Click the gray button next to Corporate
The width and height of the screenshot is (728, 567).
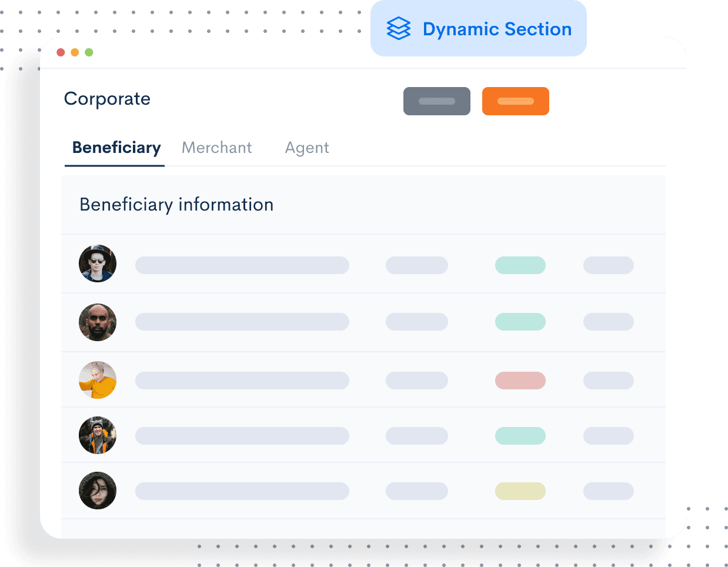436,101
